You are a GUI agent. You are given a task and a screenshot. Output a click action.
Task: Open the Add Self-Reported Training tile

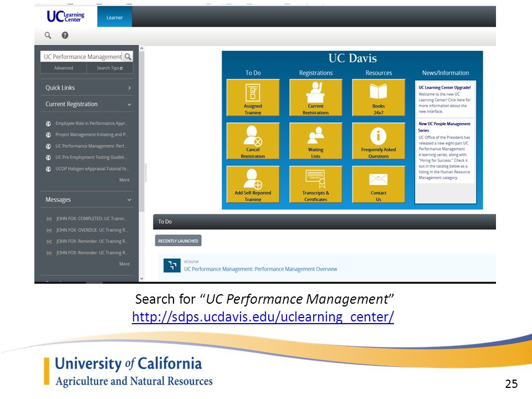pyautogui.click(x=253, y=184)
